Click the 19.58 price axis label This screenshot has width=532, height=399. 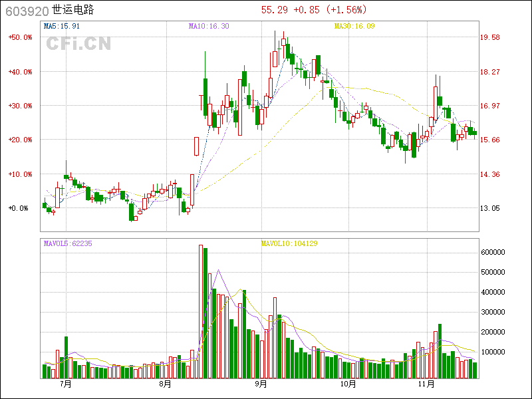490,37
